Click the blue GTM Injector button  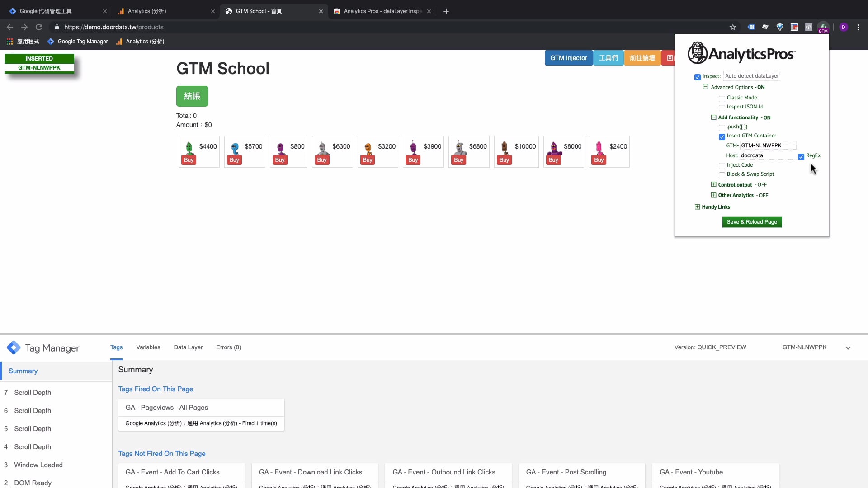[568, 58]
